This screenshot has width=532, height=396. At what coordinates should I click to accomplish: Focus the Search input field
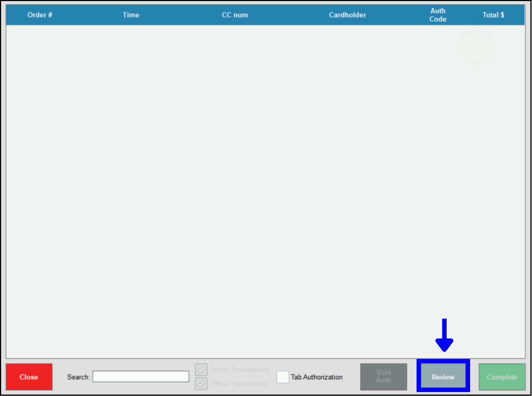141,377
